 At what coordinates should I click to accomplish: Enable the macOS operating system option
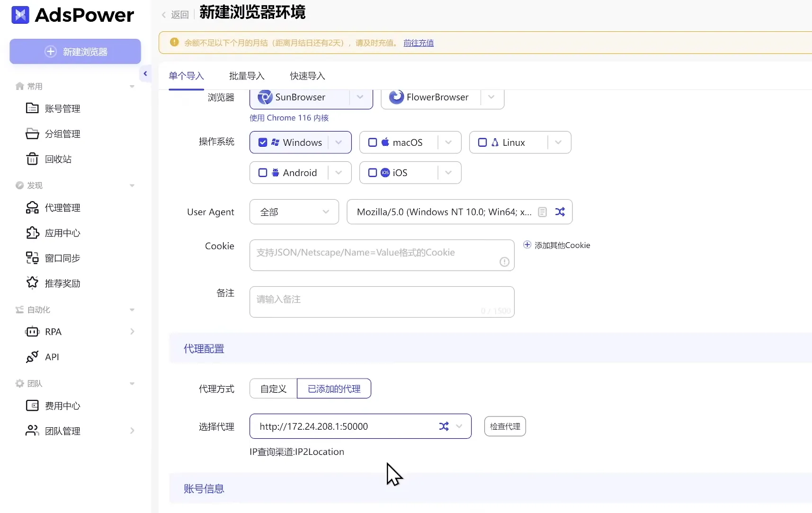[373, 142]
